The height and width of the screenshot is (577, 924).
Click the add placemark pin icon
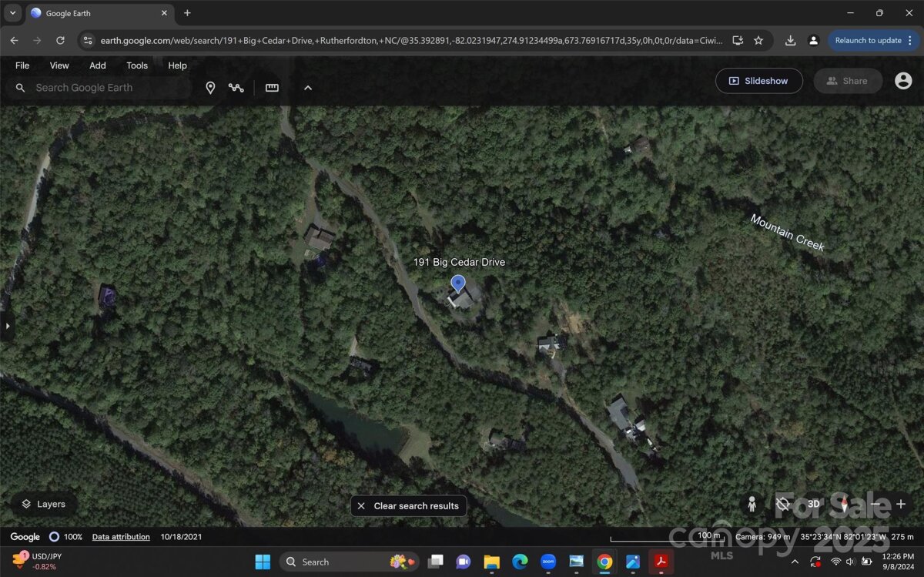click(x=210, y=88)
